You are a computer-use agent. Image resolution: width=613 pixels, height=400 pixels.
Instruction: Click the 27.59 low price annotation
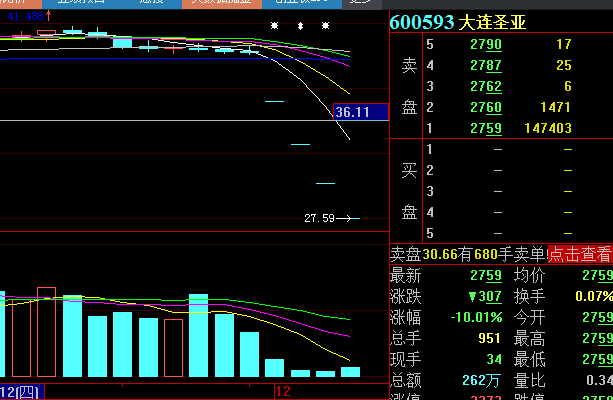[319, 218]
